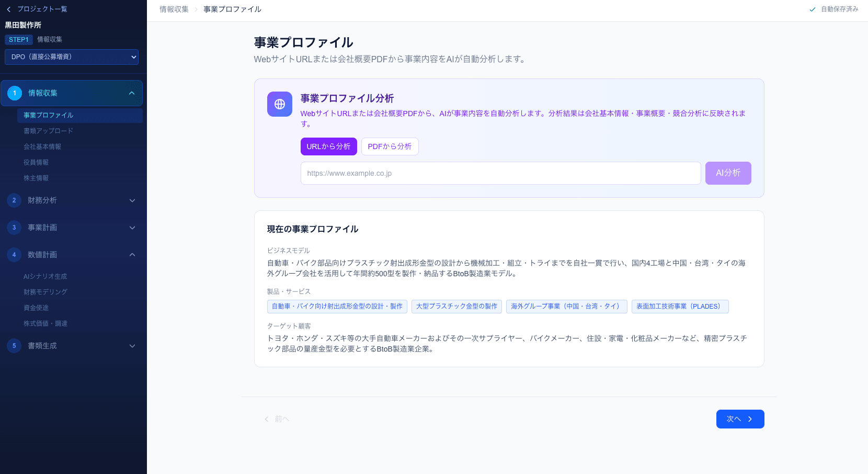The image size is (868, 474).
Task: Collapse the 情報収集 section chevron
Action: pyautogui.click(x=132, y=93)
